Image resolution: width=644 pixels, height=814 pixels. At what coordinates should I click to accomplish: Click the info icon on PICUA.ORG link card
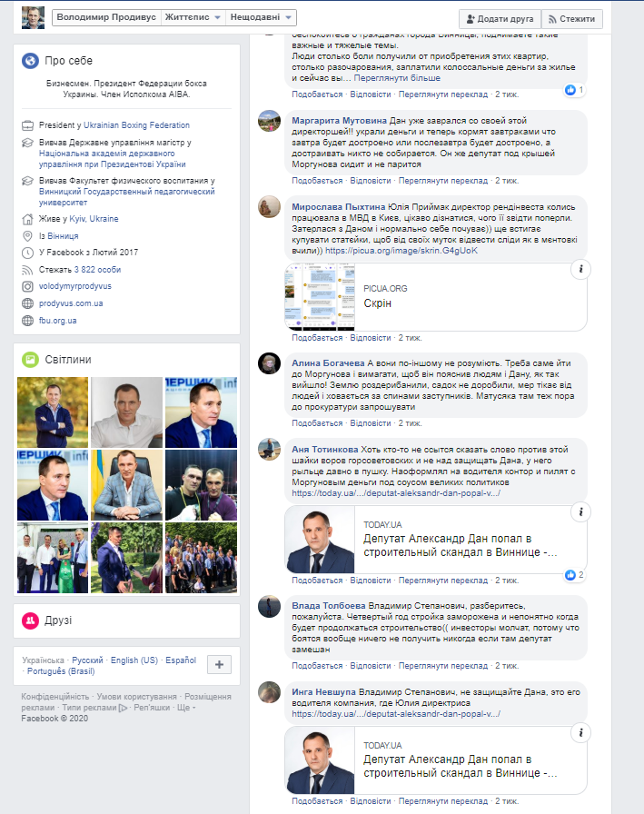(580, 269)
